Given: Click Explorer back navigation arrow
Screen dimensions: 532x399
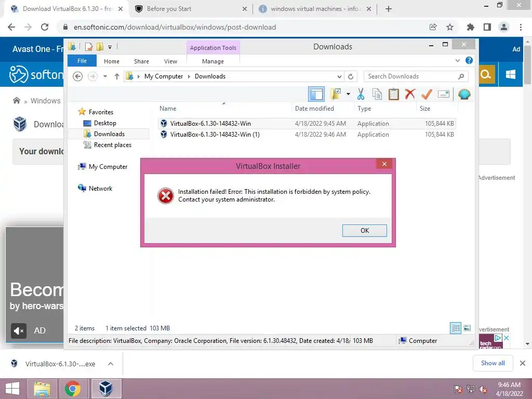Looking at the screenshot, I should (x=78, y=76).
